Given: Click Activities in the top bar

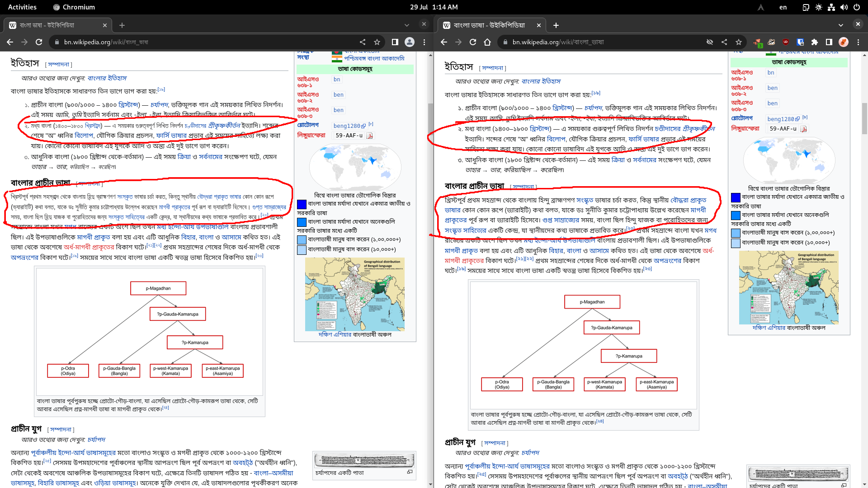Looking at the screenshot, I should click(x=22, y=7).
